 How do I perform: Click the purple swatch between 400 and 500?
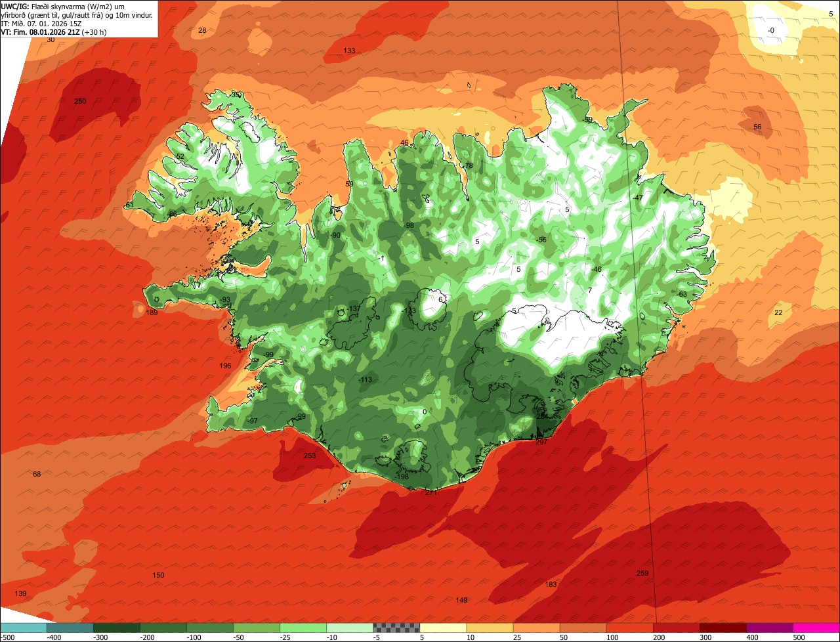pos(768,628)
